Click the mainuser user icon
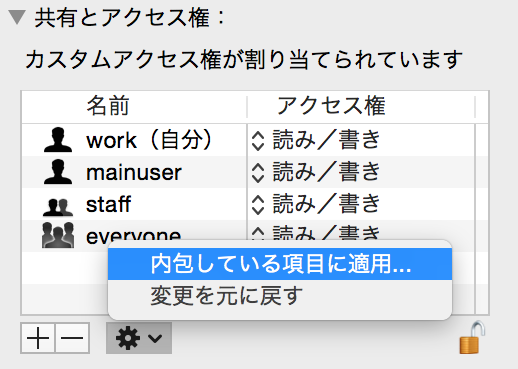 58,172
